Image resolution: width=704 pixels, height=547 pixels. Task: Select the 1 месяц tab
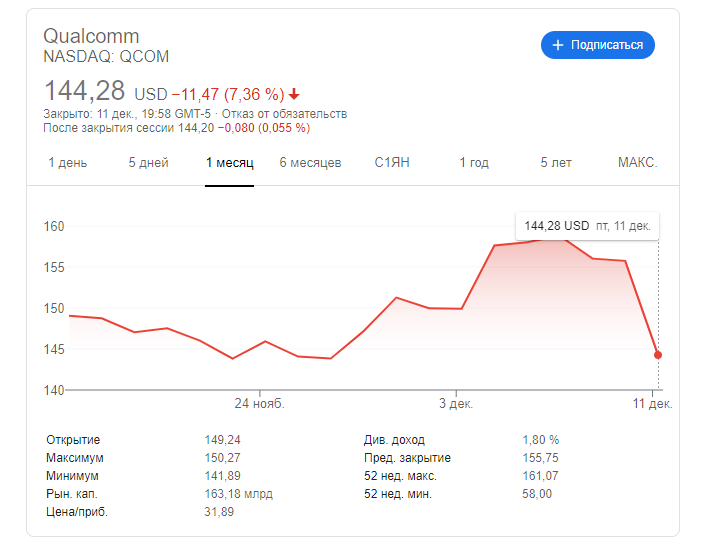click(230, 163)
